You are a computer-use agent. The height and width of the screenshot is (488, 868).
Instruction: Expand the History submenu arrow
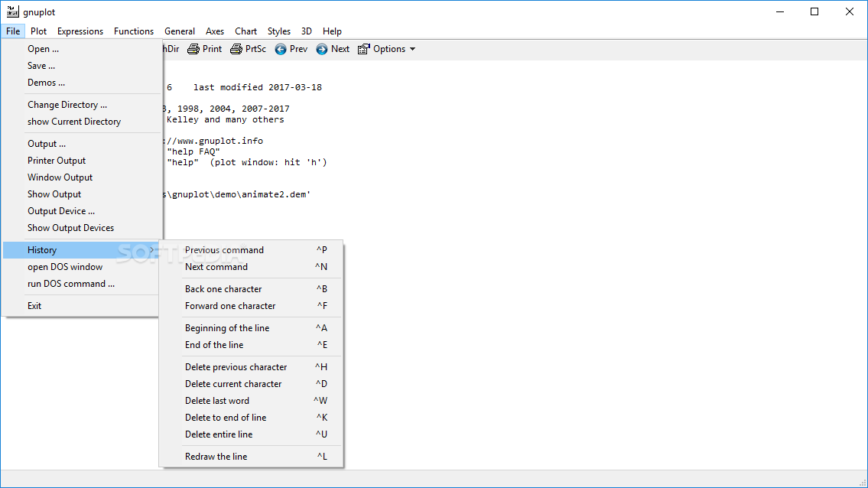tap(151, 250)
